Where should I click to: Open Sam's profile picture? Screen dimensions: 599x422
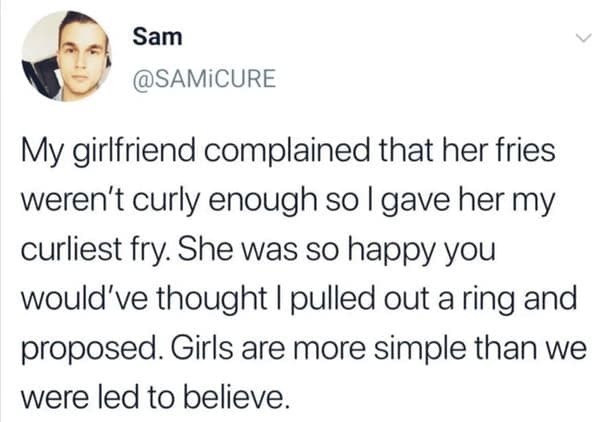click(66, 56)
